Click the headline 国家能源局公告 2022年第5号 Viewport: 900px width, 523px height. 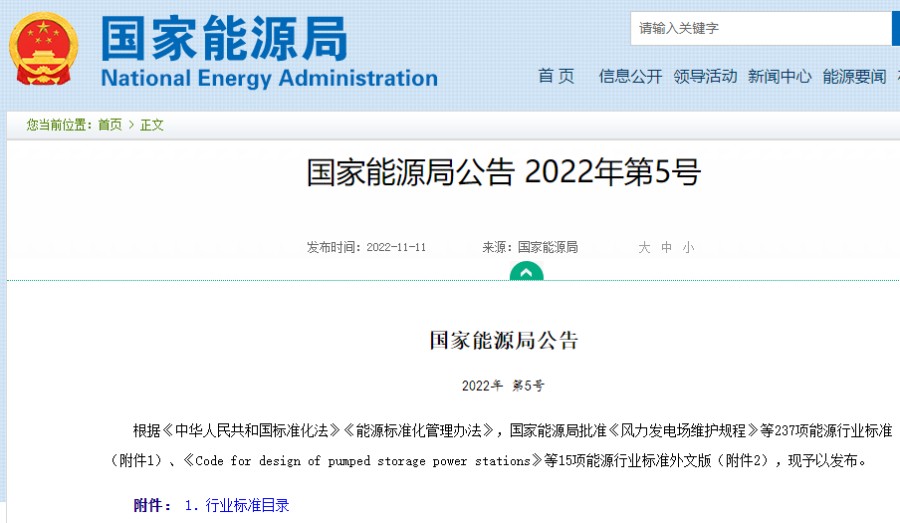(503, 172)
